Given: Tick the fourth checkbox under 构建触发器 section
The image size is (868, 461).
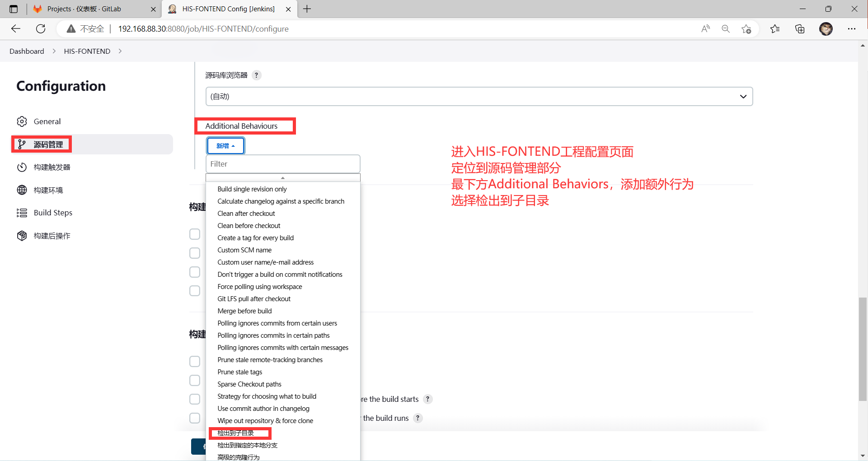Looking at the screenshot, I should 195,291.
